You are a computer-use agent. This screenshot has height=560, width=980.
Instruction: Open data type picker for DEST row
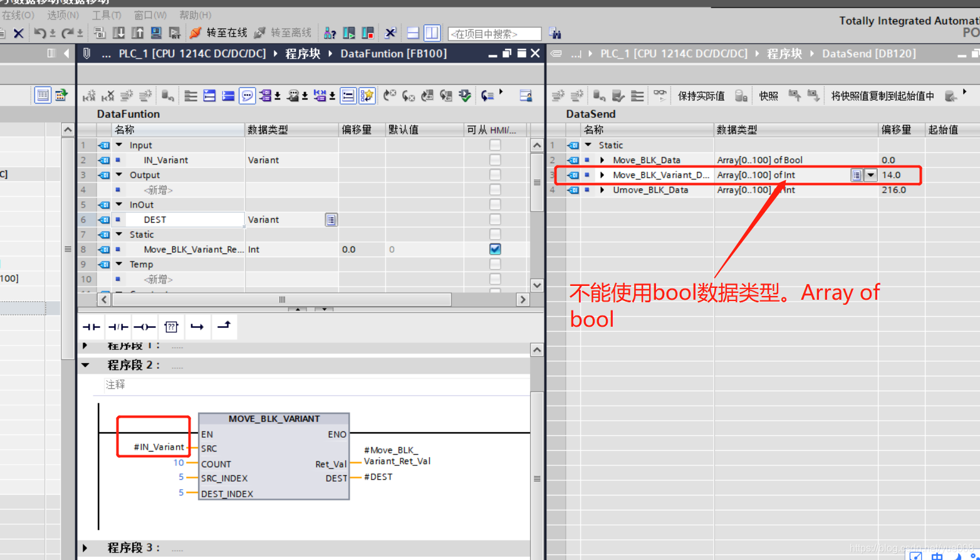tap(331, 219)
